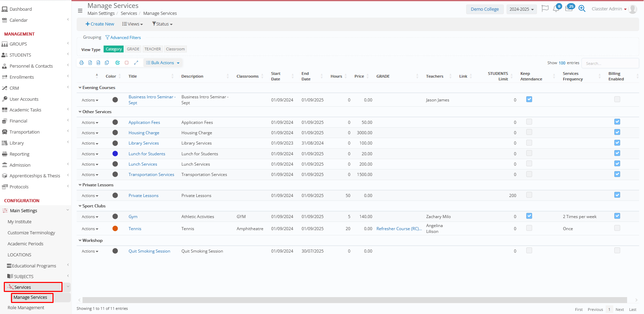Open the messages envelope icon
The image size is (644, 314).
click(568, 9)
